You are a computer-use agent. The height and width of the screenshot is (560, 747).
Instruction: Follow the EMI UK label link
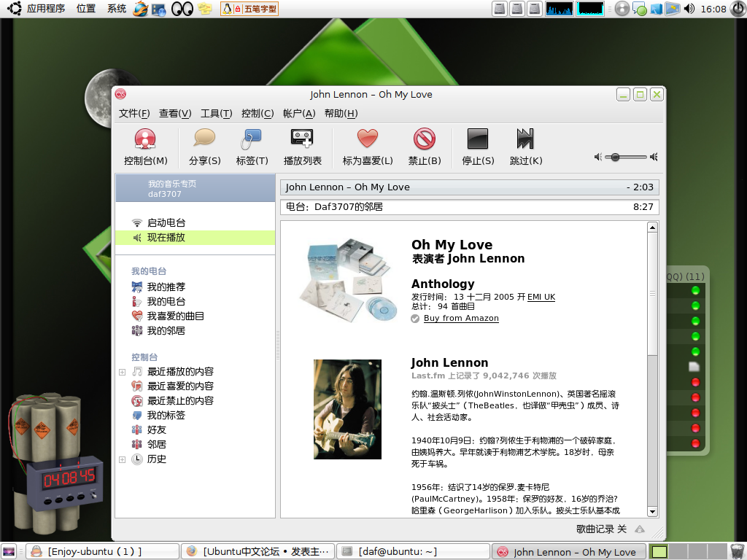pyautogui.click(x=541, y=297)
